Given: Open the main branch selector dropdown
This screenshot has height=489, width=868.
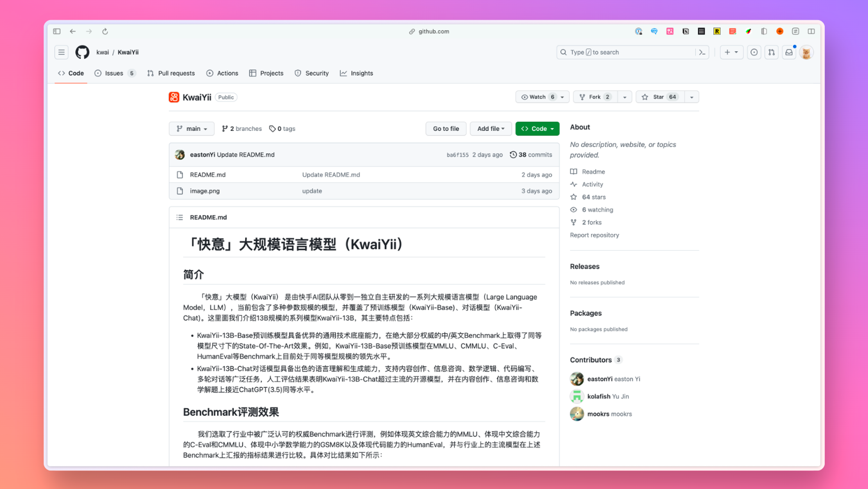Looking at the screenshot, I should 191,129.
